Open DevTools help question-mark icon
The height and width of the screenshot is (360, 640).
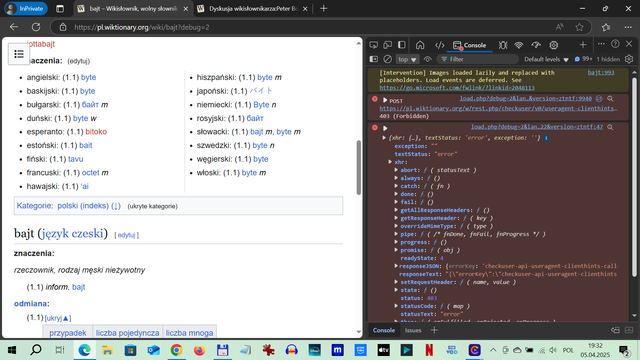(615, 44)
